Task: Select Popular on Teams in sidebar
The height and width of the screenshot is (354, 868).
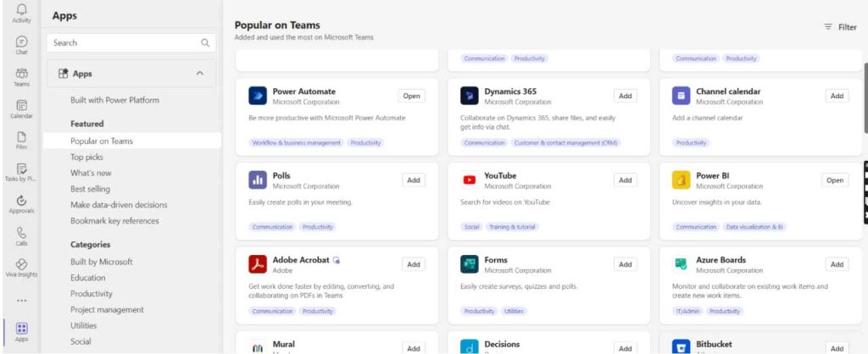Action: click(x=131, y=141)
